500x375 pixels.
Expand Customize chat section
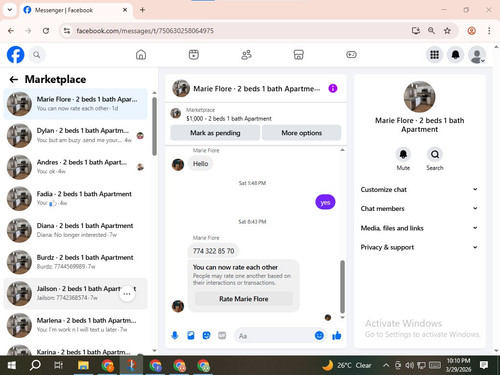click(419, 189)
